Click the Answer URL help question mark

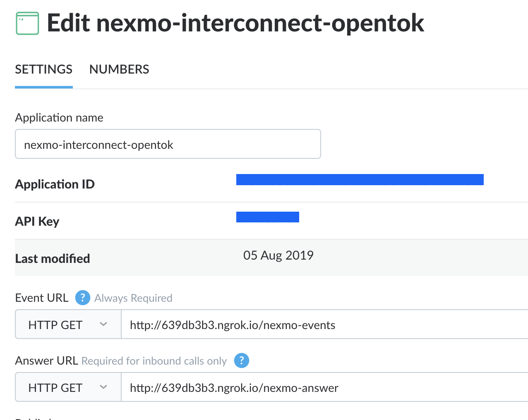242,360
